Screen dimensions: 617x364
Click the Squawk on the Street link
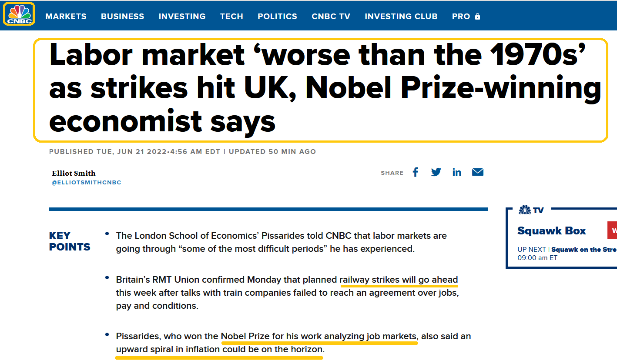click(x=583, y=250)
